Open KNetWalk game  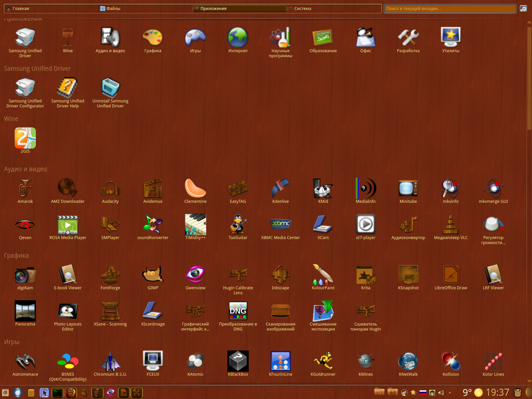coord(408,364)
